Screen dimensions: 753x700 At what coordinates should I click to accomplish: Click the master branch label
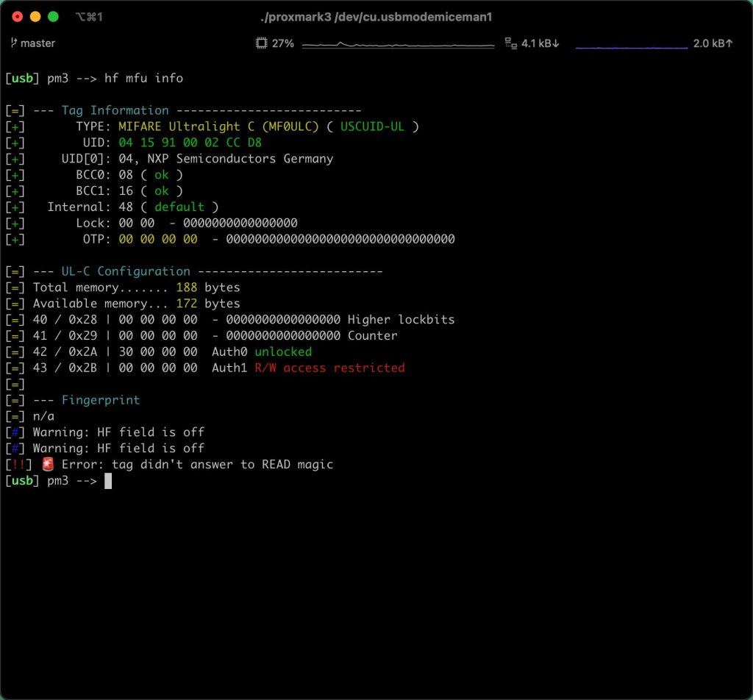point(38,43)
